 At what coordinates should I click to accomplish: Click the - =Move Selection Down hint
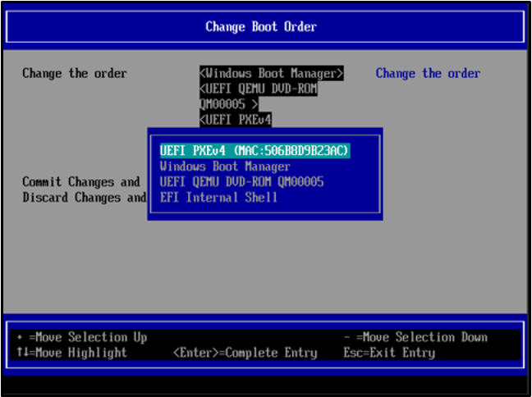(x=415, y=337)
